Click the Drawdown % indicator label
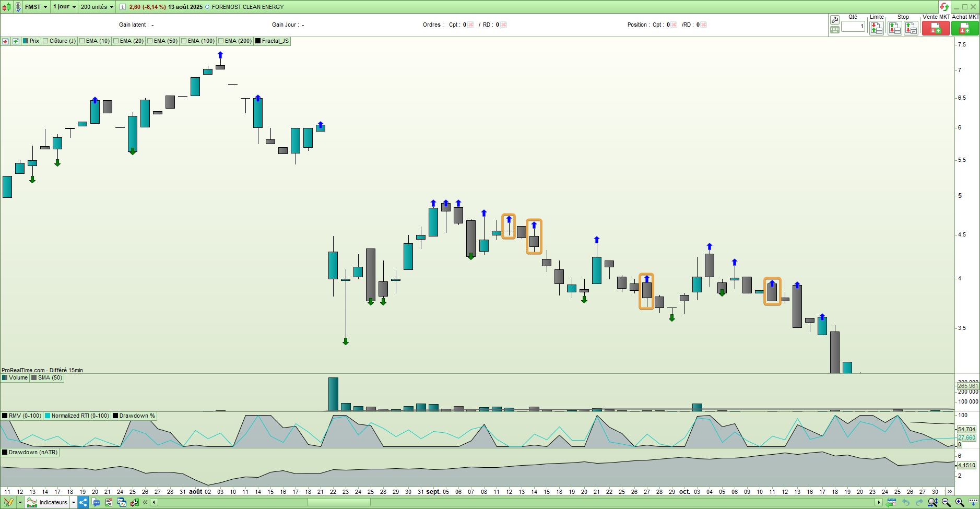This screenshot has height=509, width=980. [x=134, y=416]
